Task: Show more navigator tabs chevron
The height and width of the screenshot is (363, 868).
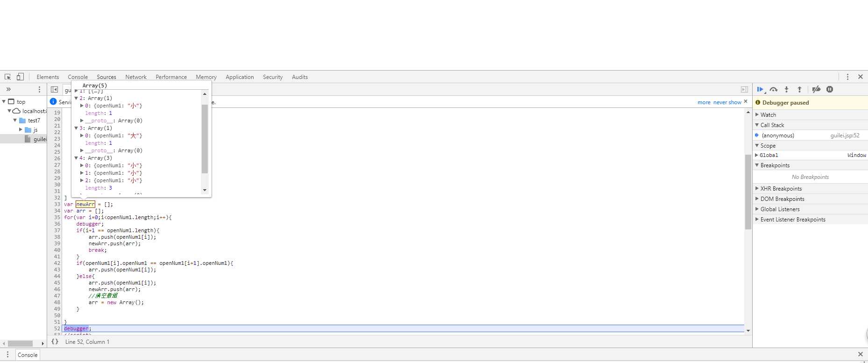Action: (8, 89)
